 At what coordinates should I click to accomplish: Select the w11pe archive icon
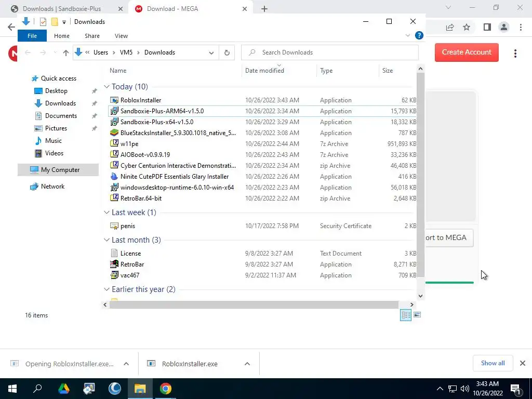[x=114, y=143]
